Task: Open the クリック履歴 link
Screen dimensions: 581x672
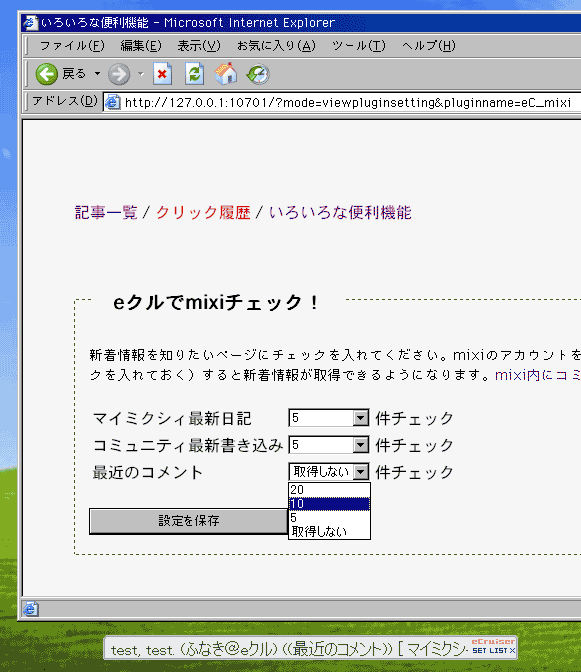Action: click(203, 212)
